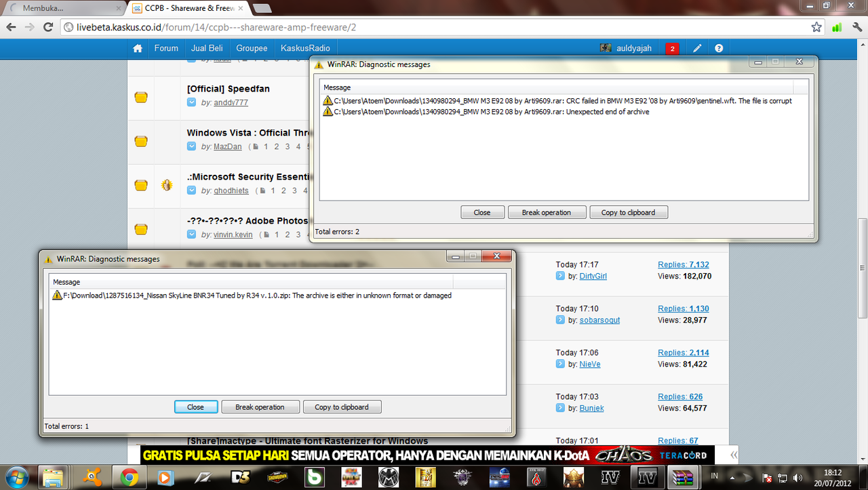This screenshot has width=868, height=490.
Task: Open the pencil compose icon in Kaskus bar
Action: coord(697,48)
